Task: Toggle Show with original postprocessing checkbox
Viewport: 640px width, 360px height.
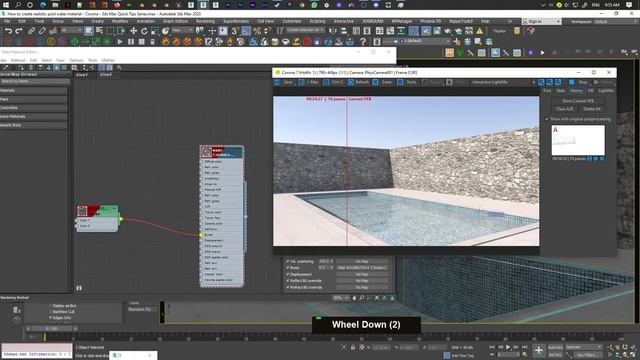Action: (547, 119)
